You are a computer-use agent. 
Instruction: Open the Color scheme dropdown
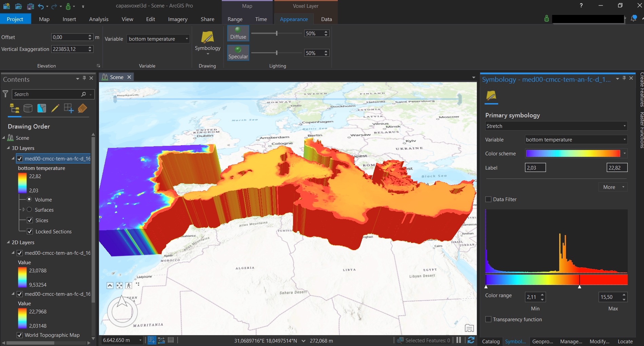(x=624, y=154)
